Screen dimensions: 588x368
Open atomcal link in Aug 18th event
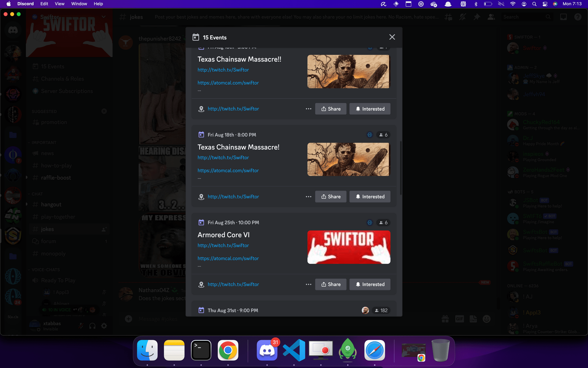click(x=228, y=170)
